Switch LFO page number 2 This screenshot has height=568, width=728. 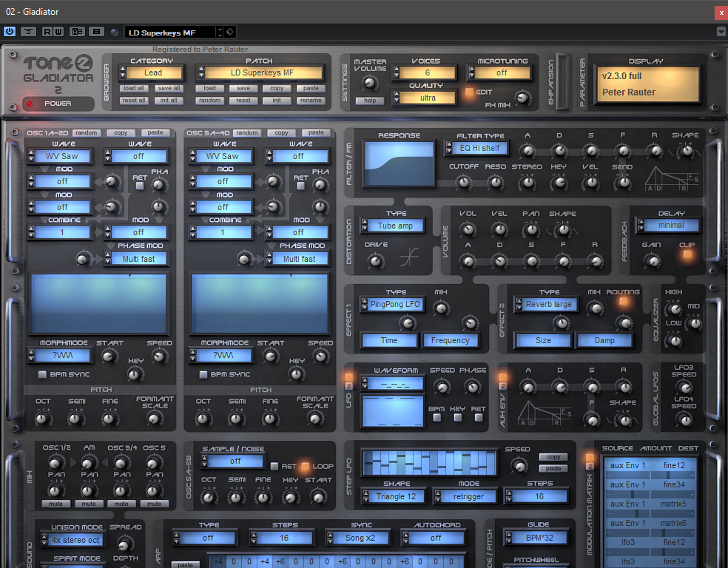[x=348, y=386]
